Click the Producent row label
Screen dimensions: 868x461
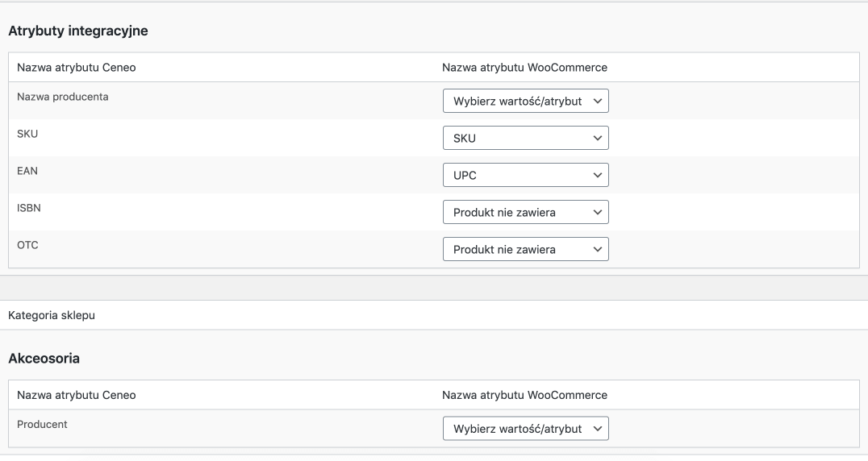pos(42,425)
